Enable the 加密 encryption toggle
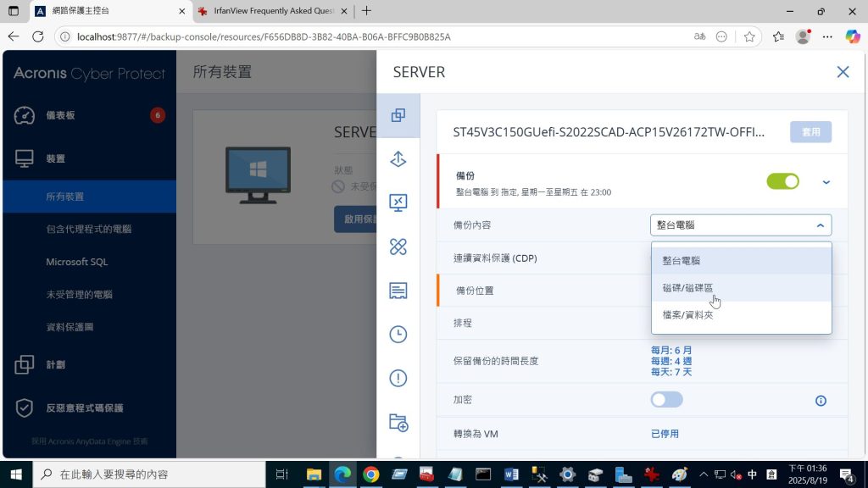868x488 pixels. click(666, 400)
